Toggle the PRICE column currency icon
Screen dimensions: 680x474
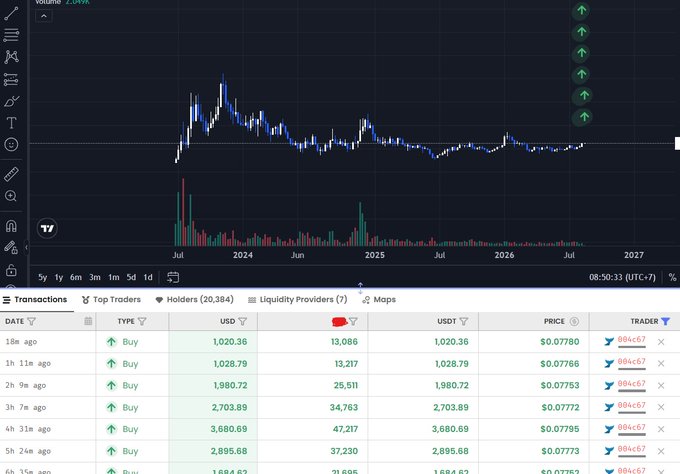click(x=574, y=321)
